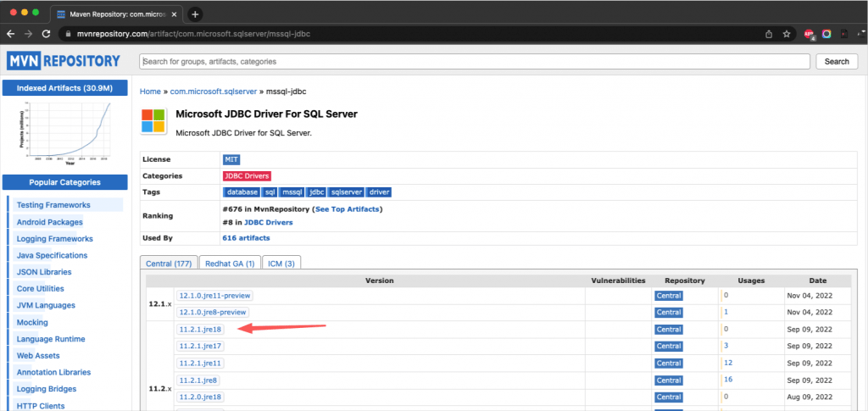This screenshot has width=868, height=411.
Task: Open version 11.2.1.jre17
Action: pos(200,346)
